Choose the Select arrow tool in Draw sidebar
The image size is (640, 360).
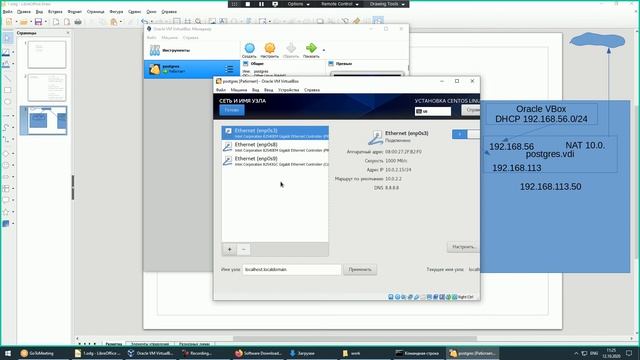[7, 38]
